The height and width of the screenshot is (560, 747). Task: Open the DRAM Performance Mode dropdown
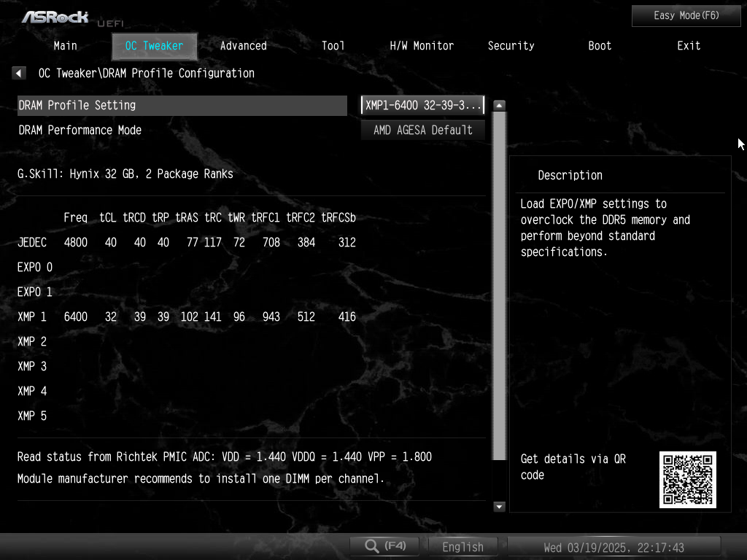coord(422,130)
